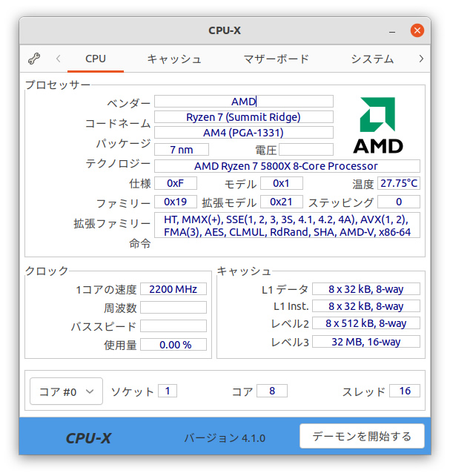The height and width of the screenshot is (476, 450).
Task: Minimize the CPU-X window
Action: click(x=392, y=31)
